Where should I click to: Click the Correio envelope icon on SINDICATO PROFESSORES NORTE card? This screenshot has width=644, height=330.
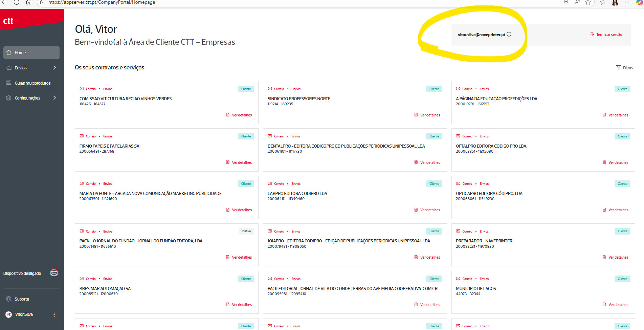(x=270, y=89)
